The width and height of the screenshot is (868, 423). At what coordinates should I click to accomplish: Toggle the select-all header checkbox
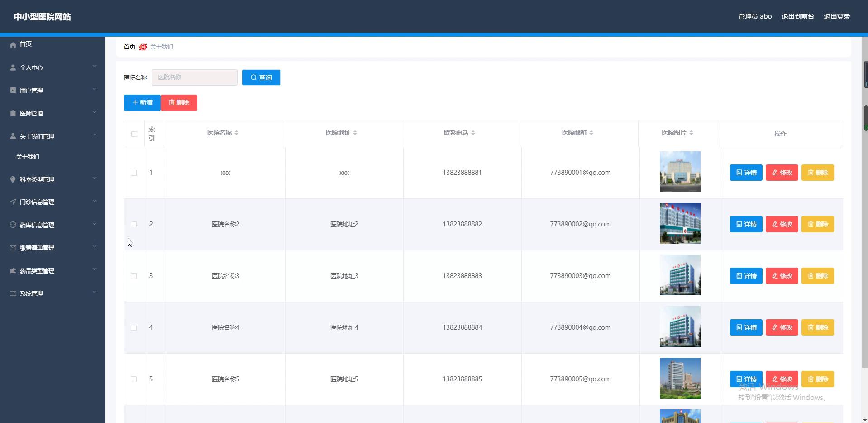[x=134, y=134]
